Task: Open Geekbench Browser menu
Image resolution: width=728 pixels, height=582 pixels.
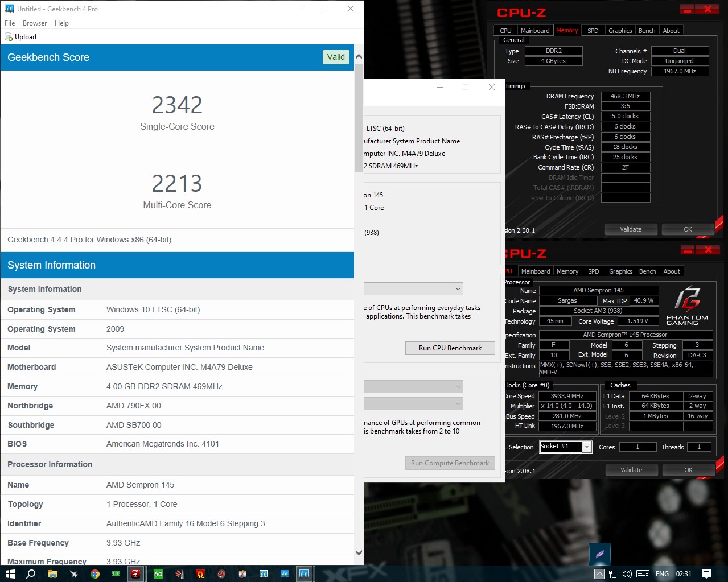Action: (x=35, y=23)
